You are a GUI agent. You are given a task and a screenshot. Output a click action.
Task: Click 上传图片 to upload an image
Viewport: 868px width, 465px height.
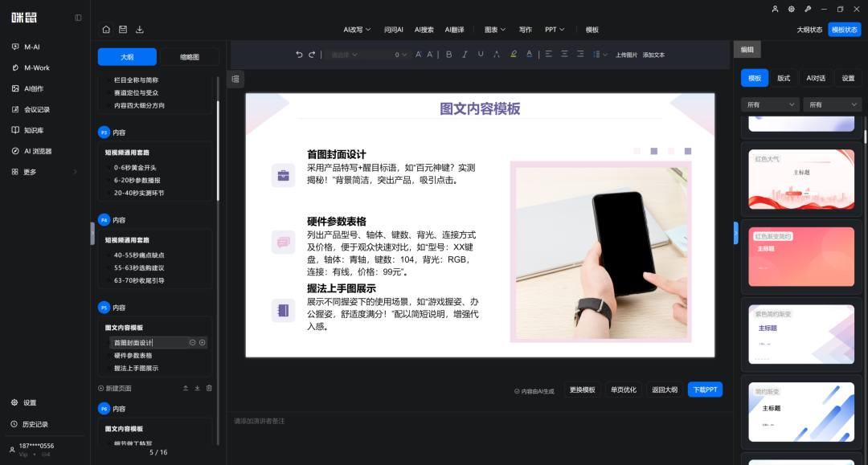point(626,55)
